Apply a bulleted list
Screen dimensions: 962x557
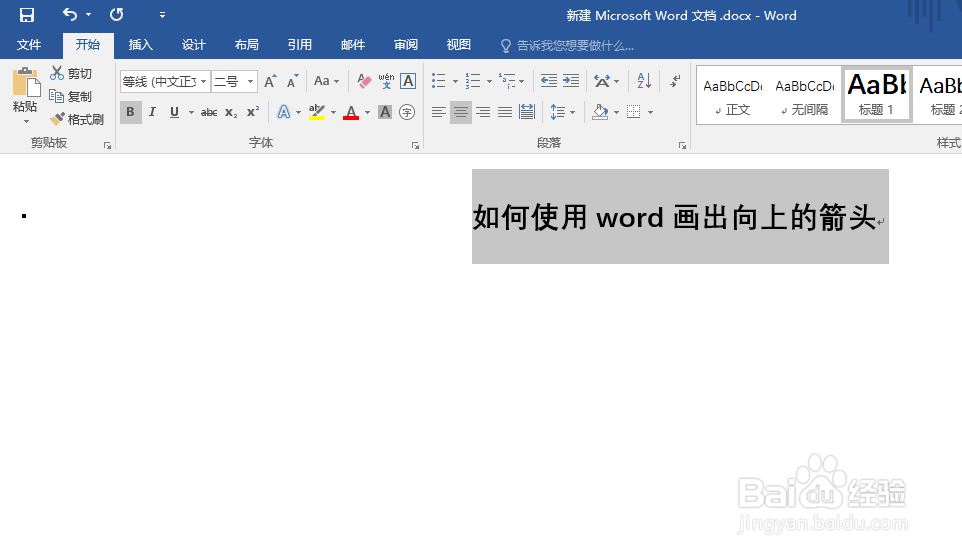coord(439,81)
